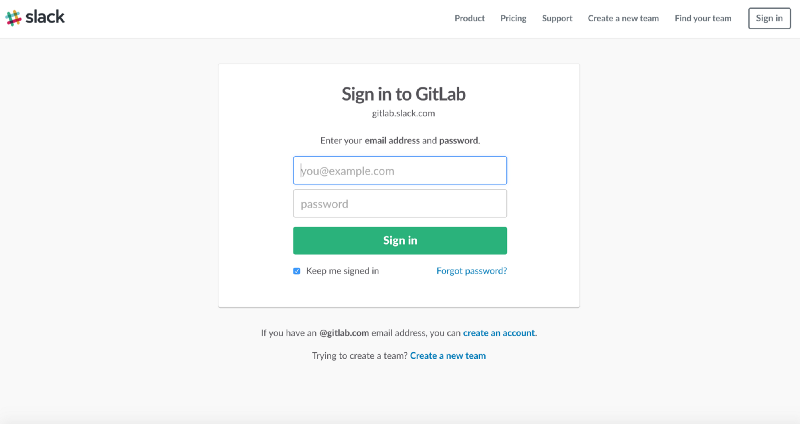Click Create a new team link below form
This screenshot has height=424, width=800.
click(448, 356)
